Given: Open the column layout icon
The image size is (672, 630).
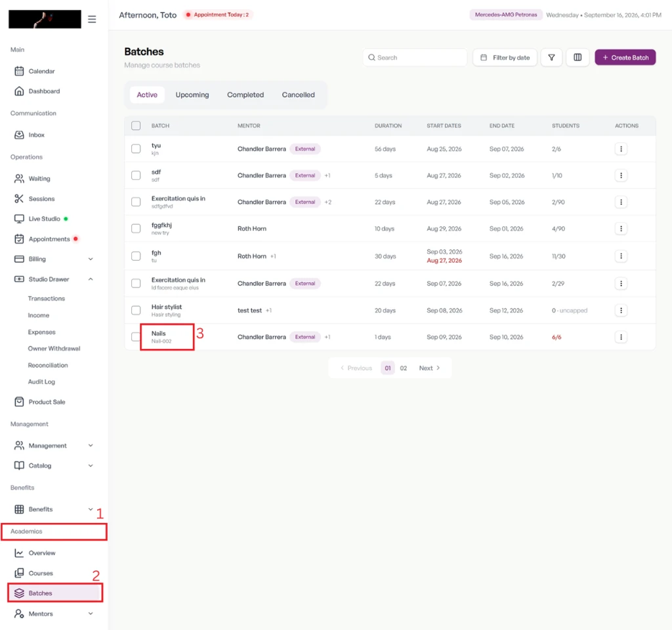Looking at the screenshot, I should click(x=577, y=58).
